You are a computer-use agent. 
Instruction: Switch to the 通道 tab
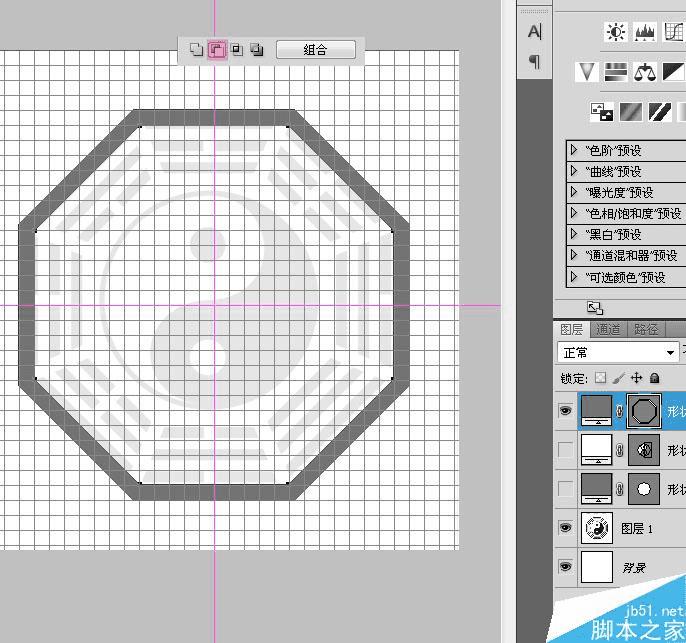click(x=608, y=329)
